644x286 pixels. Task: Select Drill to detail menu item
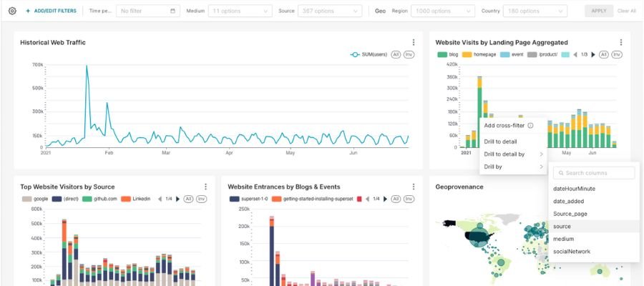point(513,142)
